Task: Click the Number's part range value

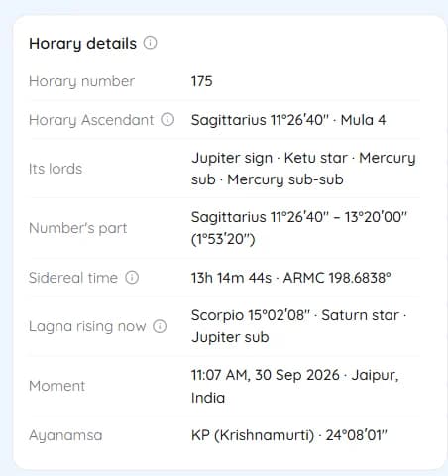Action: click(x=299, y=228)
